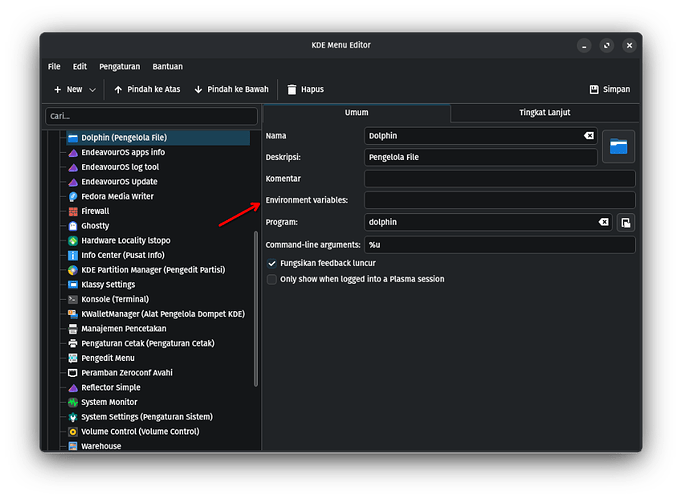Click the New toolbar button
Image resolution: width=682 pixels, height=500 pixels.
68,90
